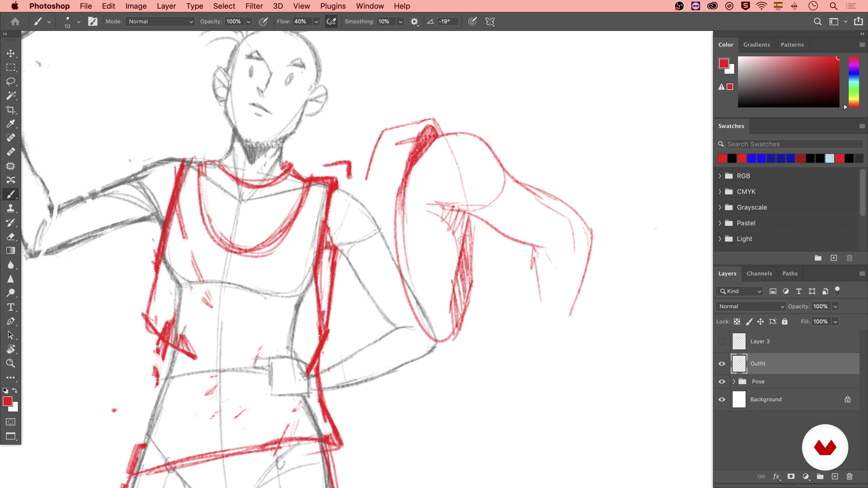Select the Path Selection tool
Viewport: 868px width, 488px height.
point(10,335)
